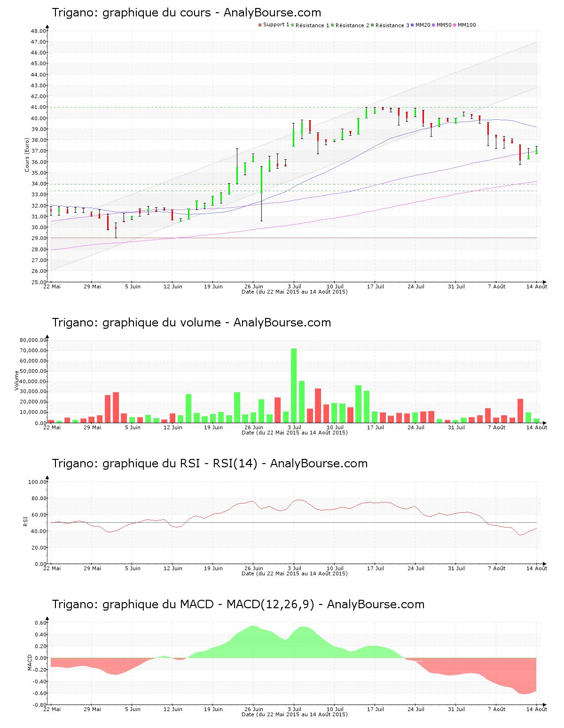Click the dashed Résistance line at 41.00

click(x=294, y=107)
